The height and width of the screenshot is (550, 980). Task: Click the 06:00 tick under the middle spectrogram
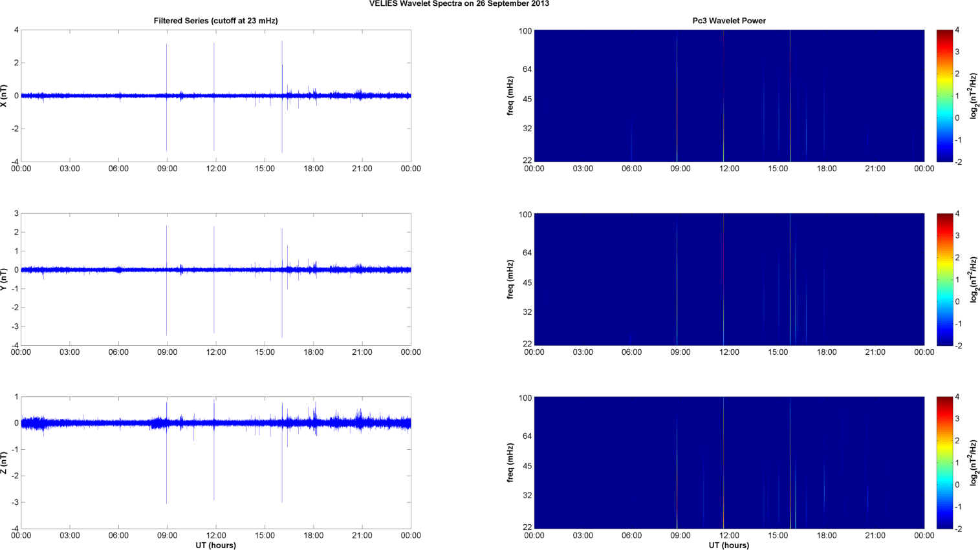[x=632, y=352]
